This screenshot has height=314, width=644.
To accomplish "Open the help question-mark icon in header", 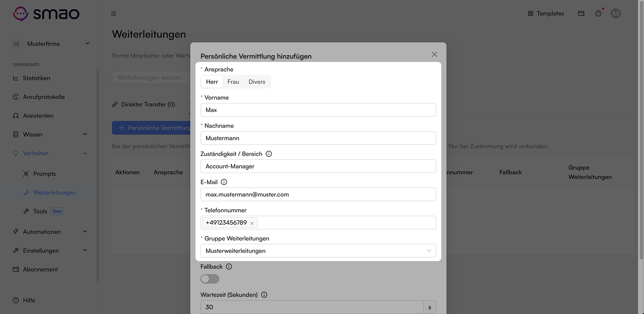I will point(598,14).
